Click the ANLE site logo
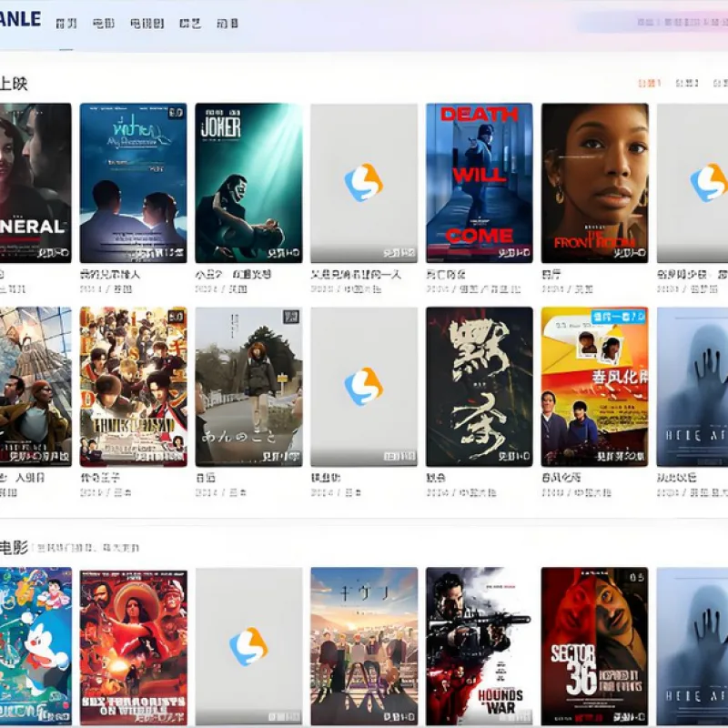 tap(20, 19)
